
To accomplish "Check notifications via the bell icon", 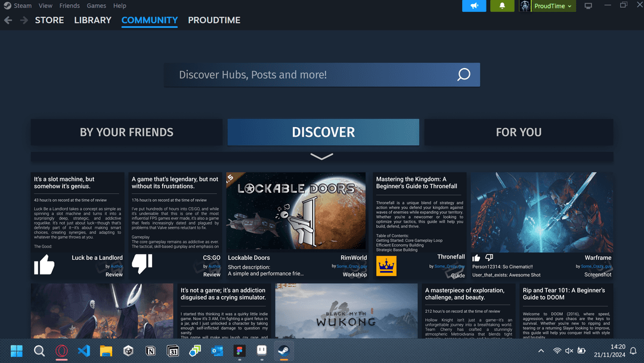I will coord(501,5).
